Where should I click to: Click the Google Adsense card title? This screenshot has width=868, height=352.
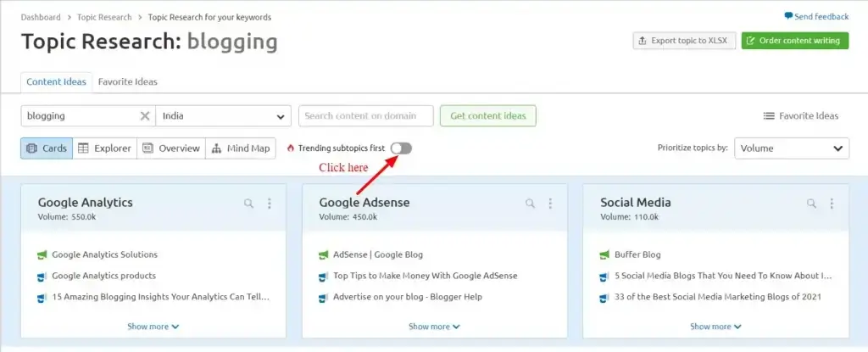pyautogui.click(x=364, y=203)
